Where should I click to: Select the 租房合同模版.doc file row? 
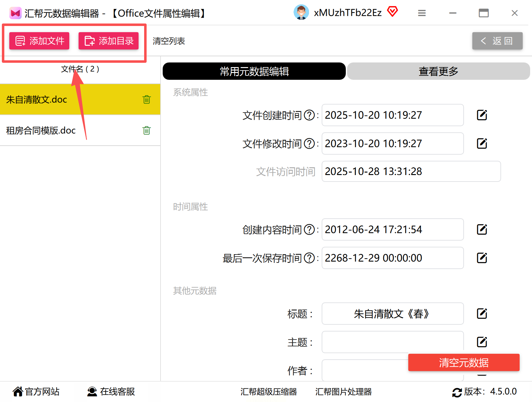[80, 130]
